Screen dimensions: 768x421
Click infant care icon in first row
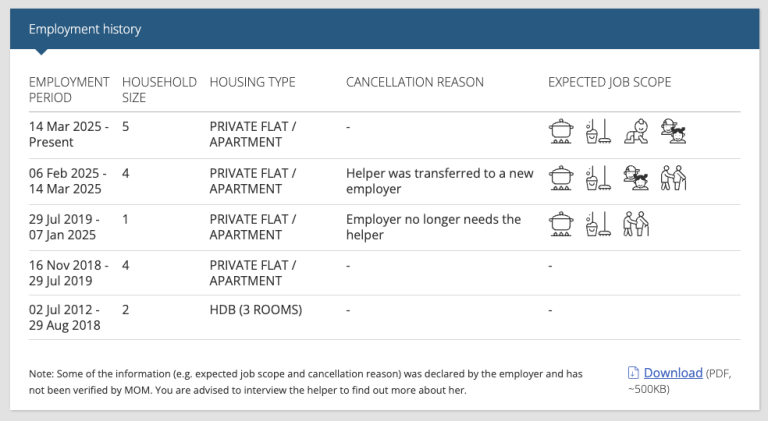(x=636, y=131)
